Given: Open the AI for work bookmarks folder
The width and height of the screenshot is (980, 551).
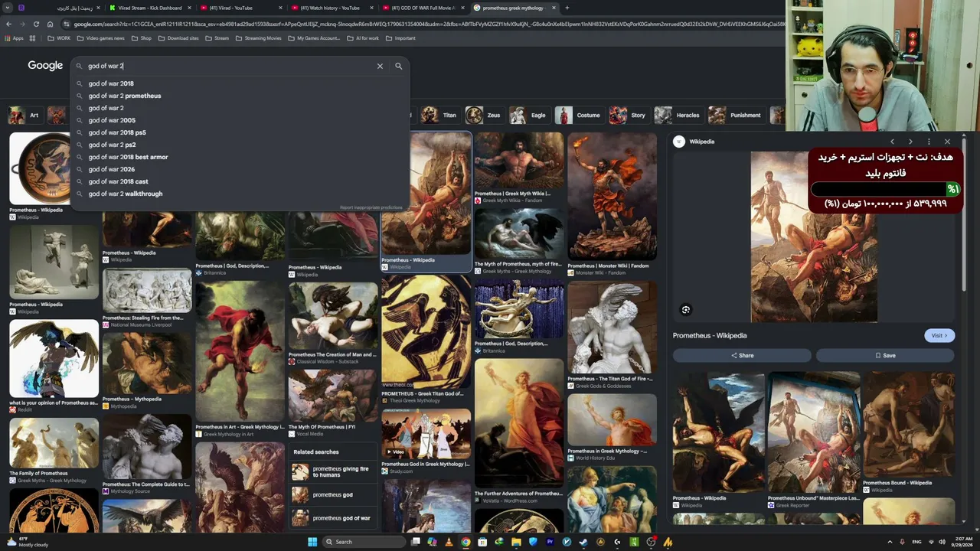Looking at the screenshot, I should pos(363,38).
